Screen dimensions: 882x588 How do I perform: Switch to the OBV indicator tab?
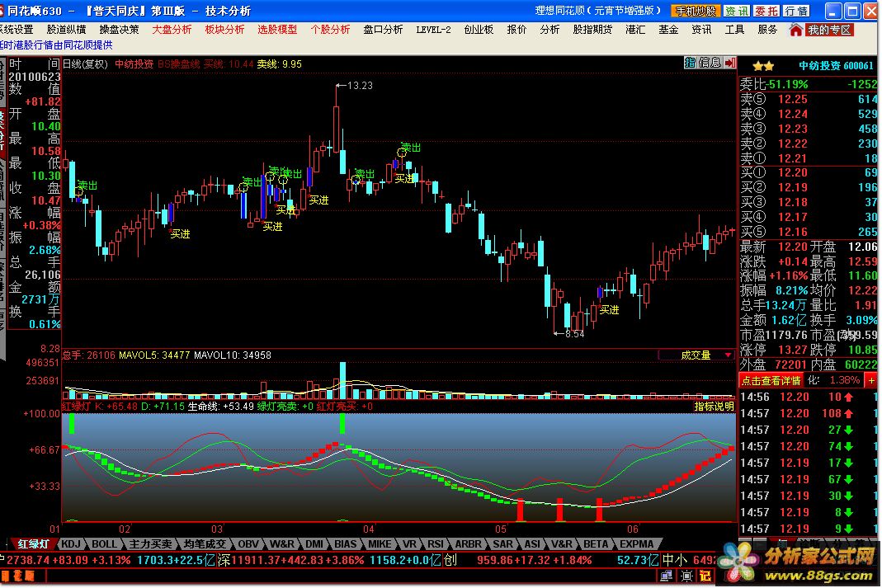click(248, 544)
